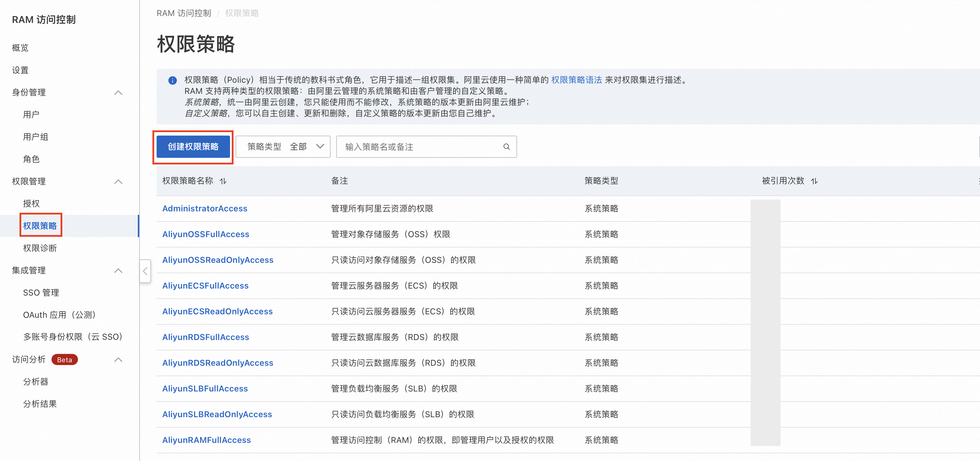Open 设置 in the sidebar
Image resolution: width=980 pixels, height=461 pixels.
pos(20,70)
